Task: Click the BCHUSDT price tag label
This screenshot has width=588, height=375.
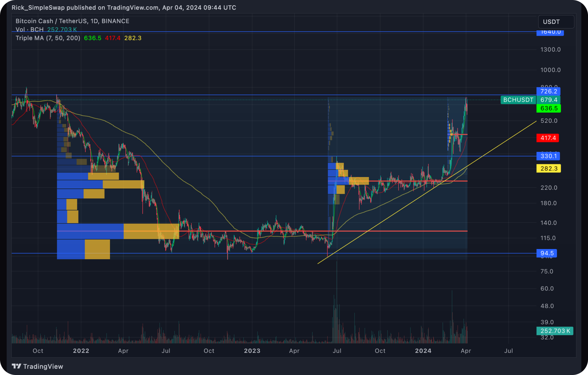Action: click(518, 100)
